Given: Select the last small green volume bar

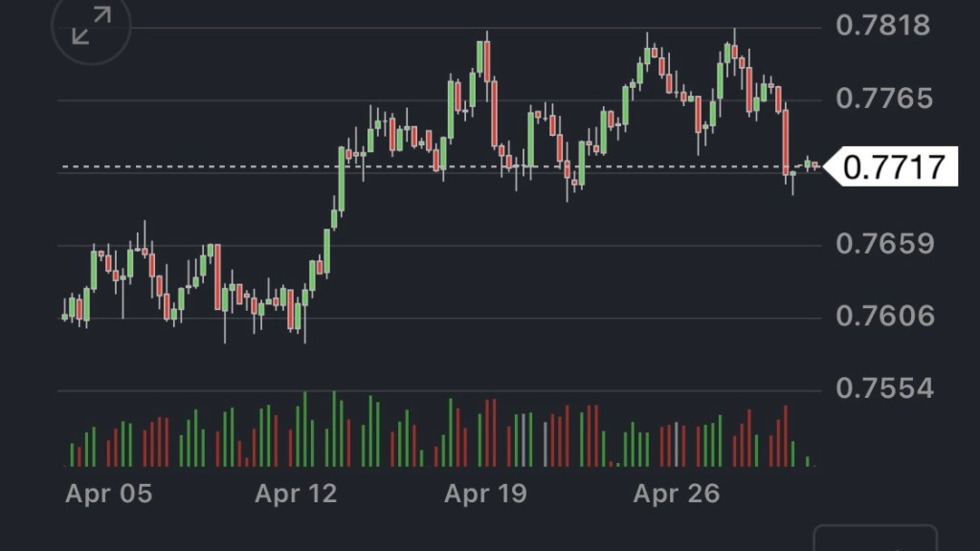Looking at the screenshot, I should click(x=808, y=461).
